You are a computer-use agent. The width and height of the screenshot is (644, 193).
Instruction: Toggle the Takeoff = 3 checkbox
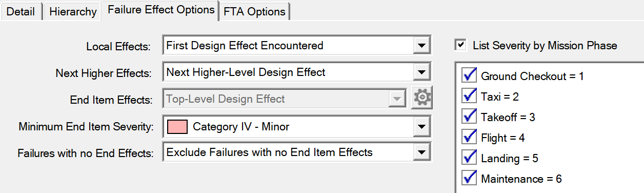click(469, 117)
